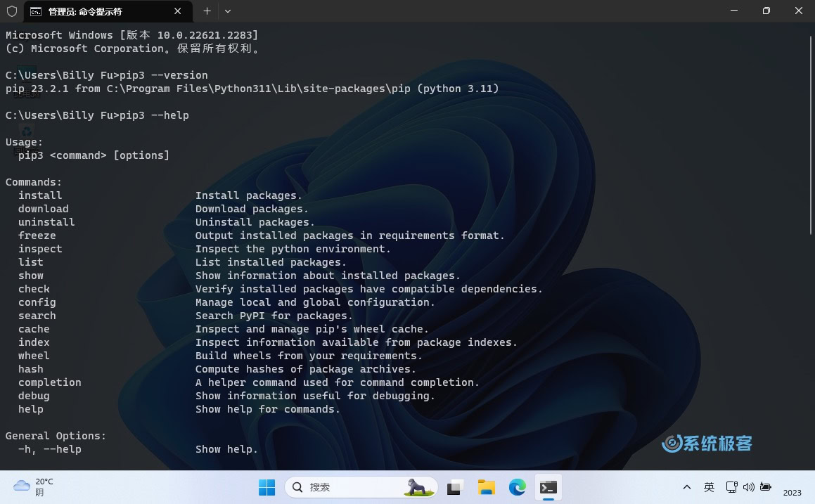This screenshot has width=815, height=504.
Task: Switch input language by clicking 英
Action: pos(709,487)
